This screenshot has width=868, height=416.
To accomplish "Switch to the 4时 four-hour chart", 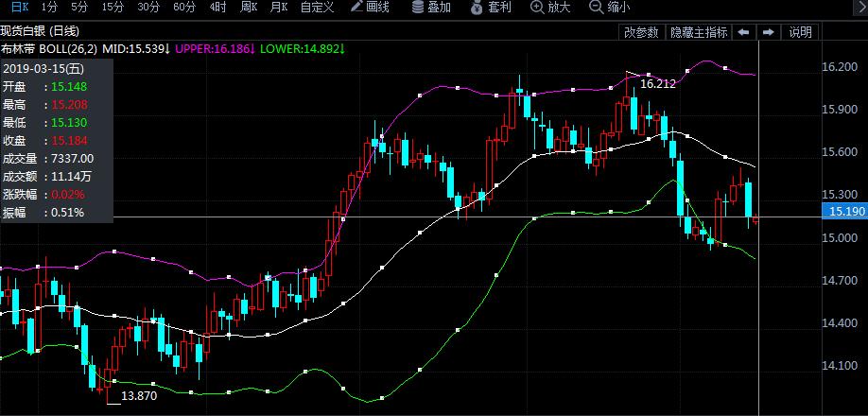I will [218, 8].
